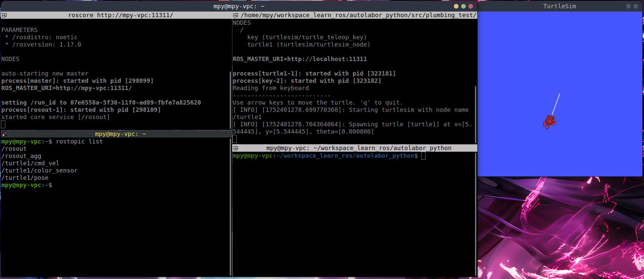Click the roscore pane vertical scrollbar
Viewport: 644px width, 279px height.
click(x=230, y=99)
